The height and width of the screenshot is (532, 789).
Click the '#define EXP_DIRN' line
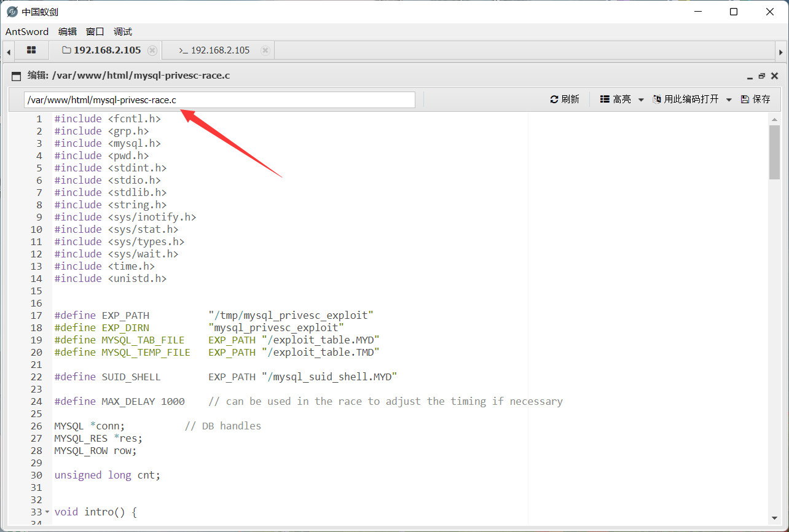[199, 327]
